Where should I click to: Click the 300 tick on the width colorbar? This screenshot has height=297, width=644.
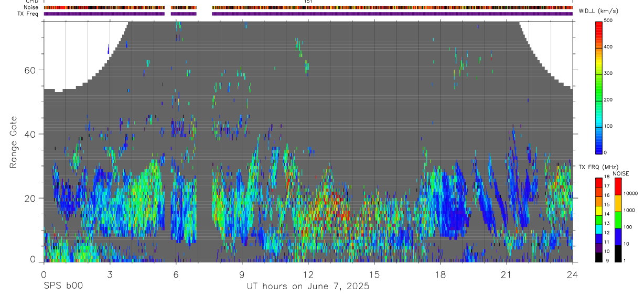(x=608, y=73)
